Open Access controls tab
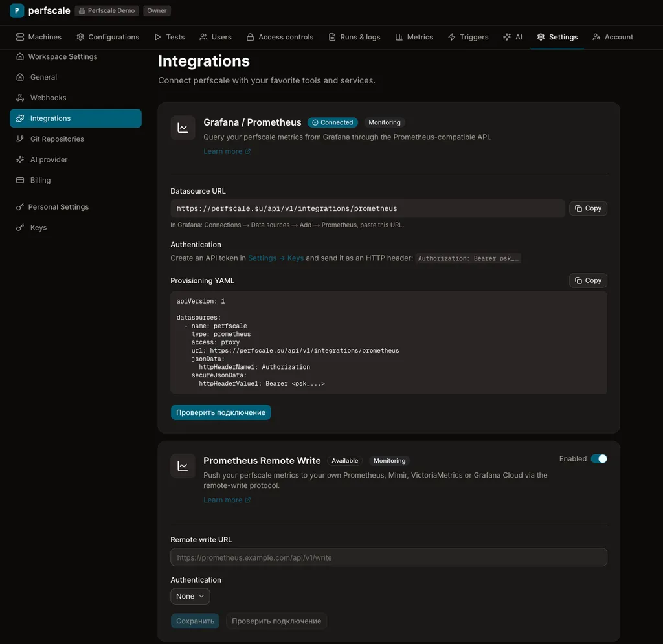The height and width of the screenshot is (644, 663). pos(280,37)
